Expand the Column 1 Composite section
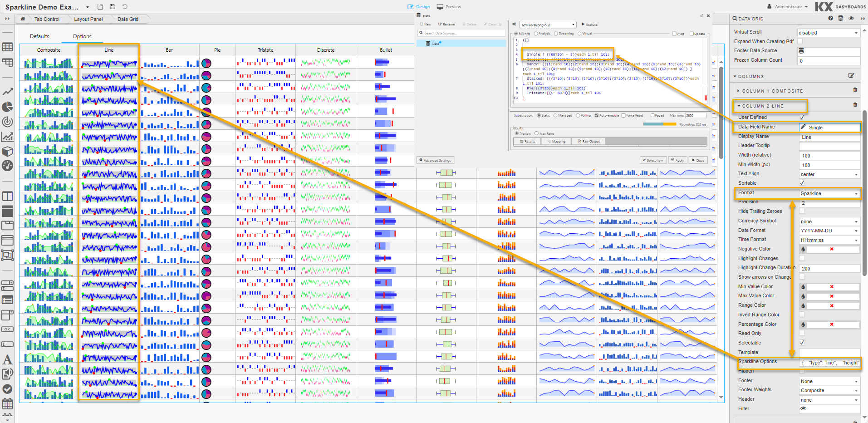868x423 pixels. [771, 91]
